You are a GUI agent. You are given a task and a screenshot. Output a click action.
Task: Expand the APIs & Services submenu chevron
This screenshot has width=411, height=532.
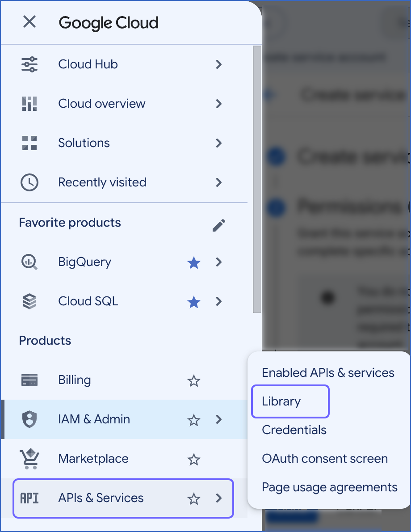[x=219, y=498]
